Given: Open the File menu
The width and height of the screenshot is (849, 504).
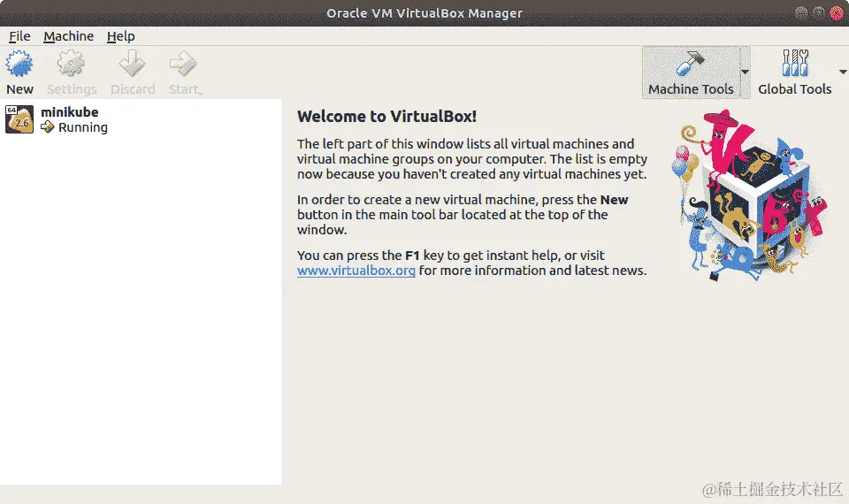Looking at the screenshot, I should 19,36.
